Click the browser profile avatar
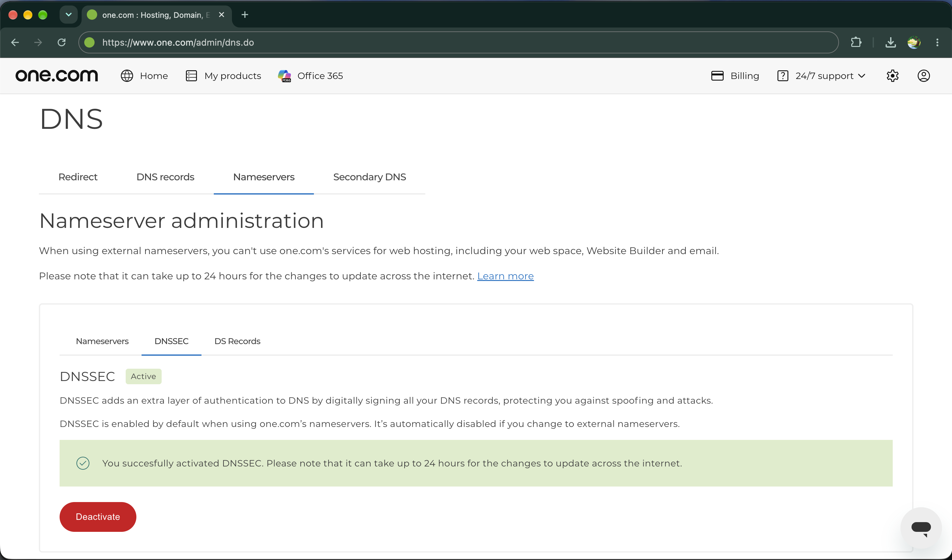 click(x=914, y=42)
